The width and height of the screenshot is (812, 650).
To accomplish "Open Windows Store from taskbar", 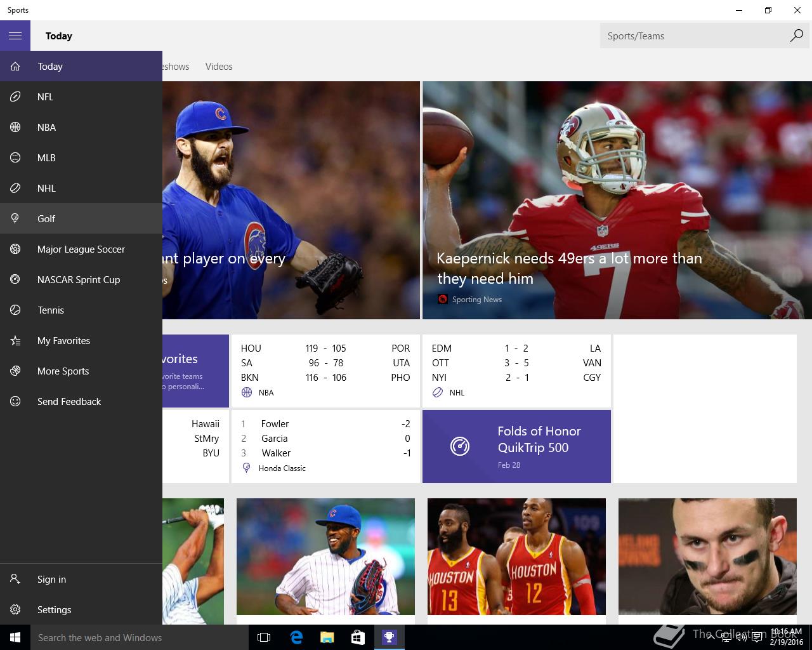I will (x=358, y=637).
